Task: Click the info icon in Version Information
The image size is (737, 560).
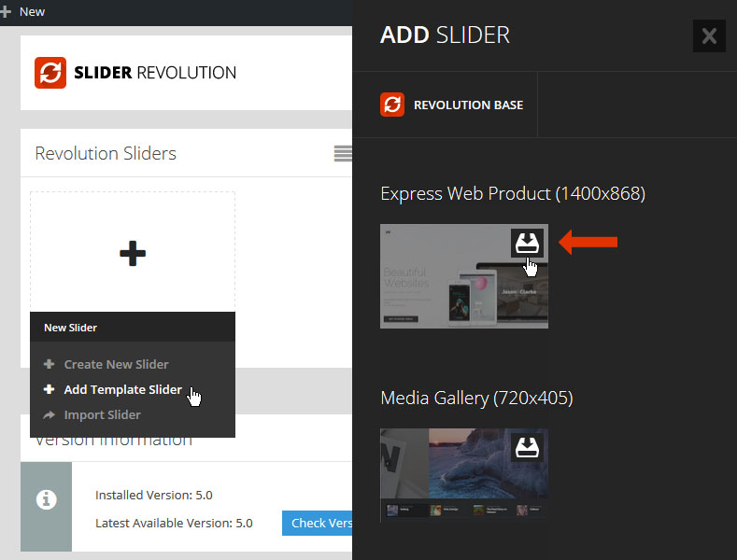Action: [x=46, y=500]
